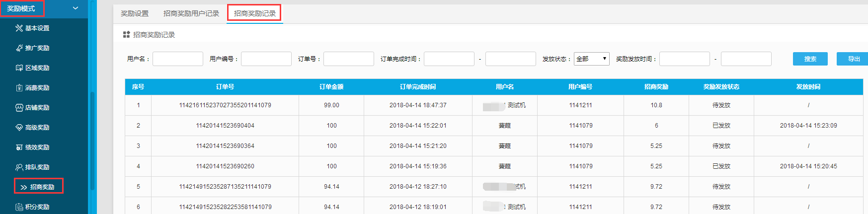Click 已发放 status in row 2
868x214 pixels.
[x=721, y=126]
